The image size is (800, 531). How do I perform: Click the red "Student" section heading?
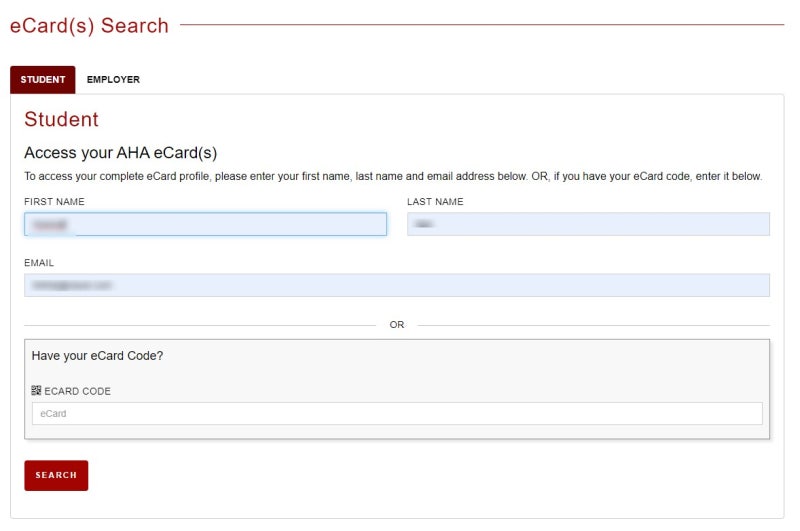pos(61,120)
